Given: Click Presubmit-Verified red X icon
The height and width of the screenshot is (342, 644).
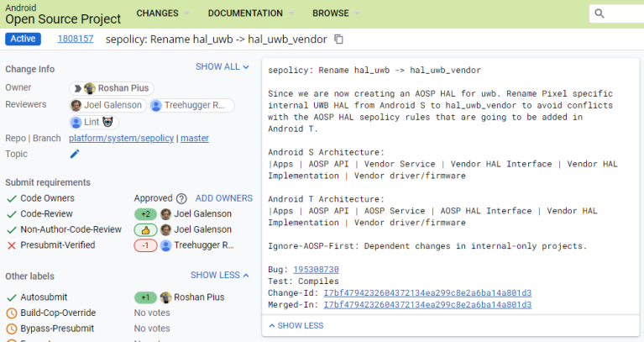Looking at the screenshot, I should [12, 245].
